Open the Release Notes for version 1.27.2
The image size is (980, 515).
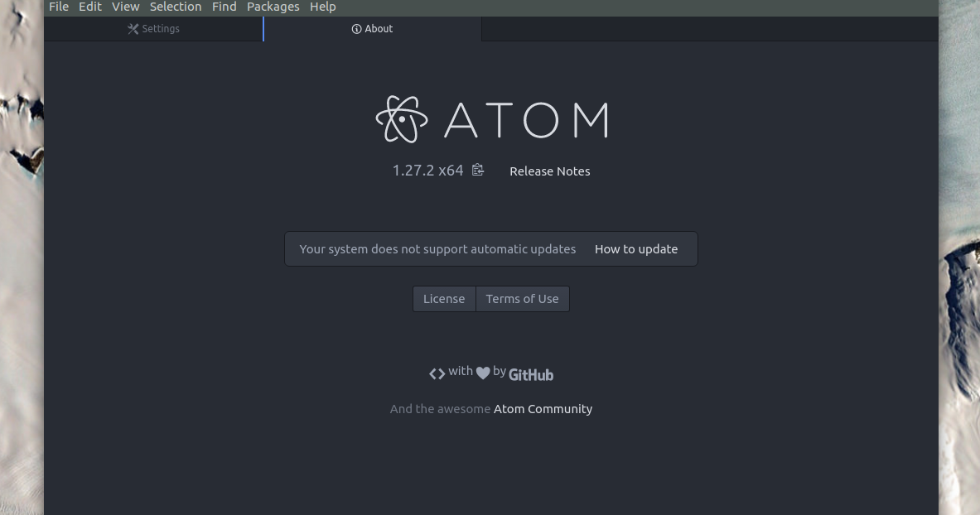click(549, 171)
